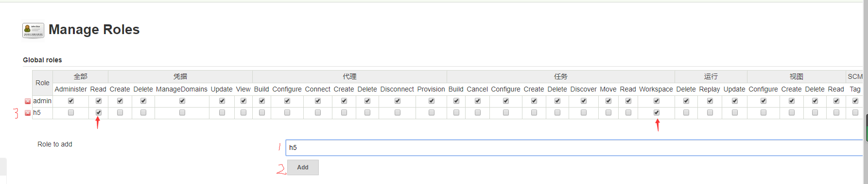The image size is (868, 184).
Task: Enable h5 Job Configure checkbox
Action: coord(506,112)
